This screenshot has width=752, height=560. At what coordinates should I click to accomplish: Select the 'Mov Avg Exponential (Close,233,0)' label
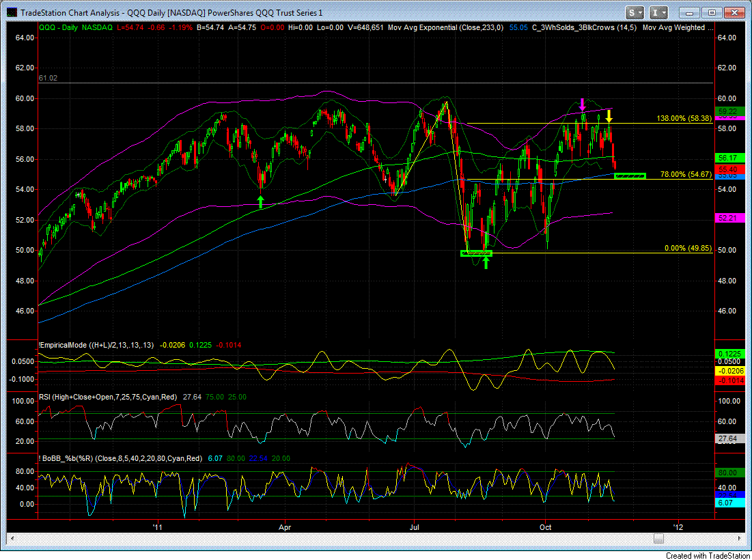(445, 28)
